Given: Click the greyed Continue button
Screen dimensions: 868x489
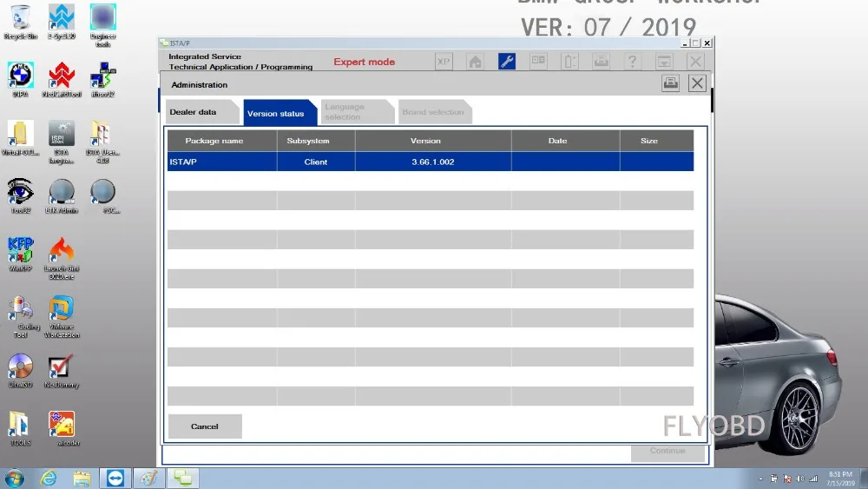Looking at the screenshot, I should pyautogui.click(x=667, y=452).
